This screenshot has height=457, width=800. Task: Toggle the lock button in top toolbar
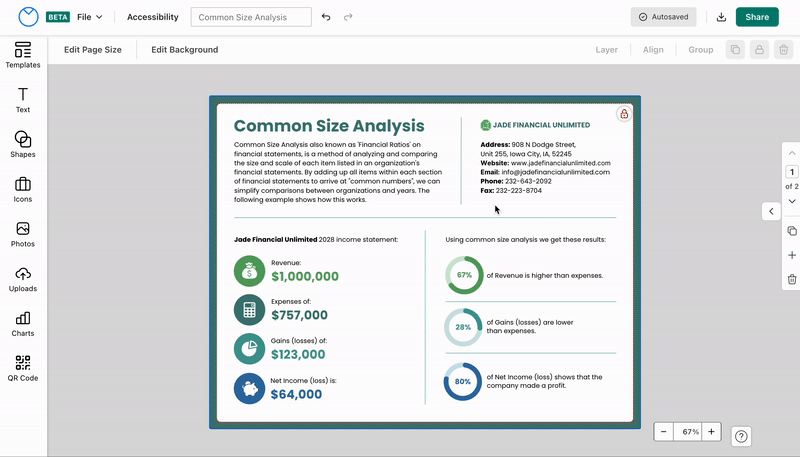coord(760,49)
